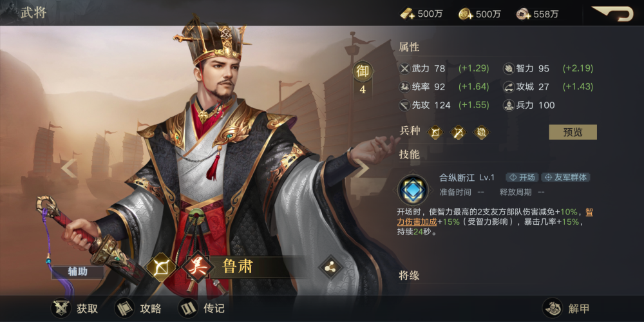The image size is (644, 322).
Task: Click the gold bar plus icon
Action: point(408,14)
